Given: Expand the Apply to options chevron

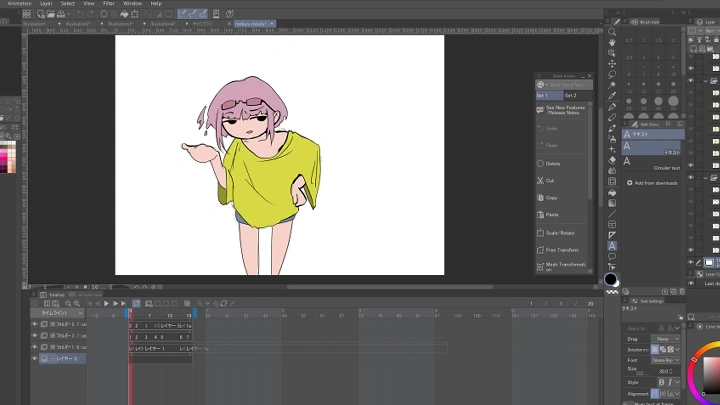Looking at the screenshot, I should point(677,328).
